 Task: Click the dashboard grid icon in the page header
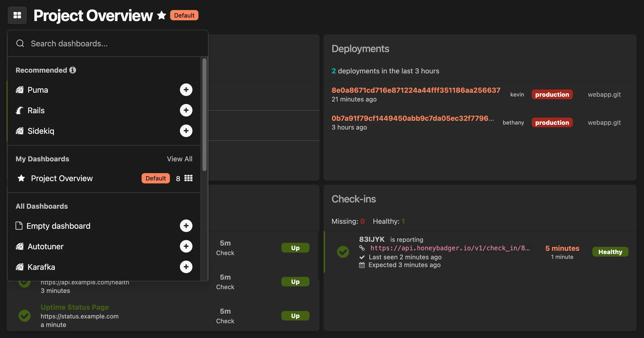[x=17, y=15]
